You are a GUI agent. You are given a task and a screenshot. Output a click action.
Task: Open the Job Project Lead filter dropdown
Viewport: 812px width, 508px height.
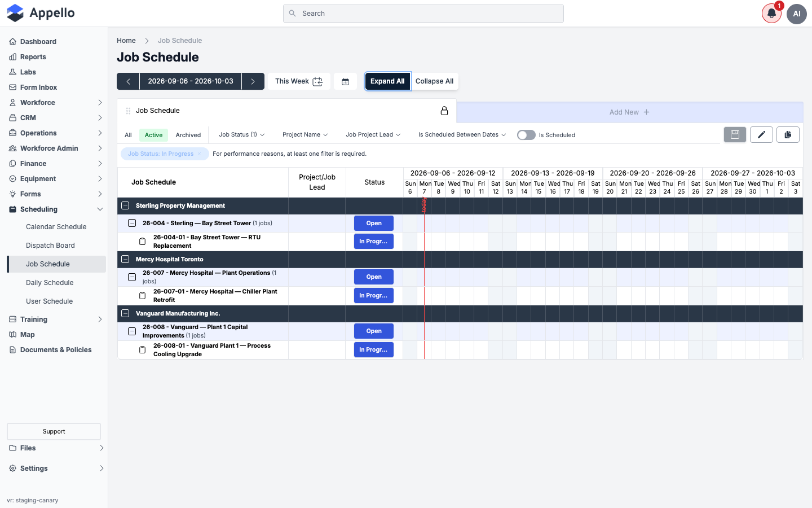[373, 135]
